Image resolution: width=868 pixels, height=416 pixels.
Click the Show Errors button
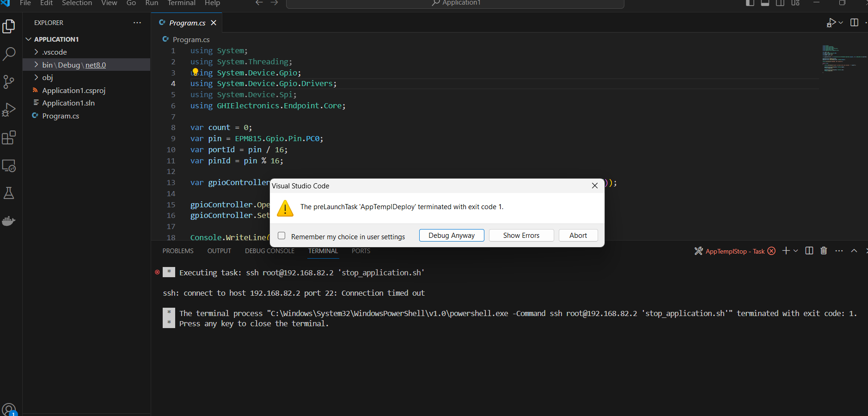click(x=521, y=236)
